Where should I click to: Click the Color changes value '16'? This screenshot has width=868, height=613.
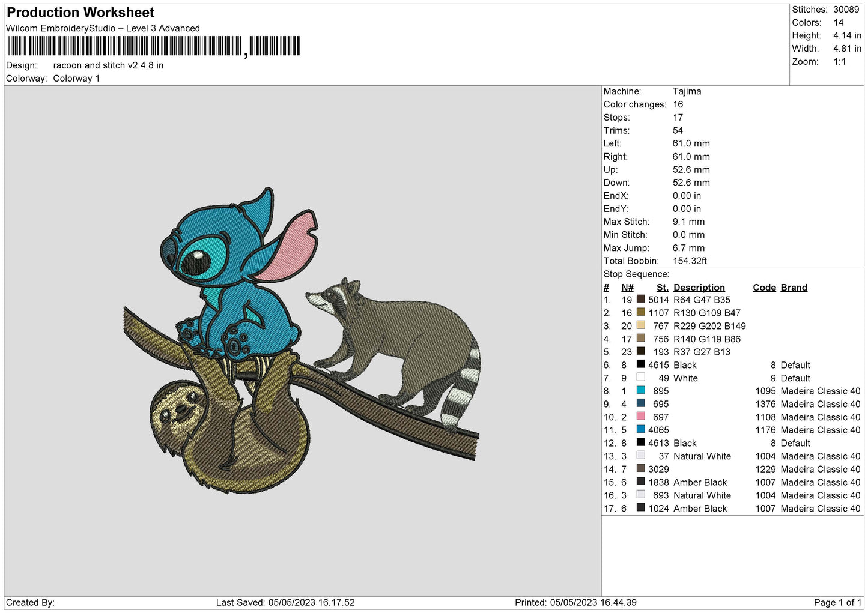[x=678, y=104]
